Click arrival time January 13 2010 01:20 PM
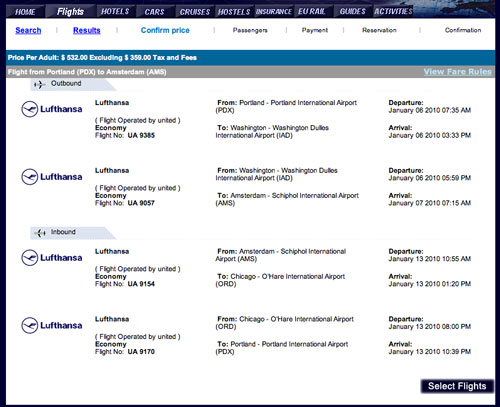The image size is (500, 407). (x=430, y=284)
